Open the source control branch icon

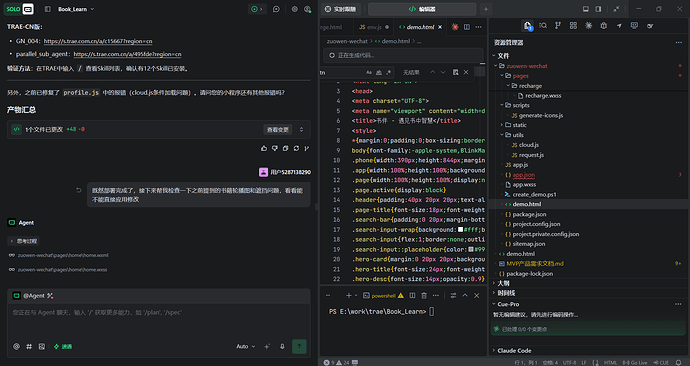(x=558, y=26)
